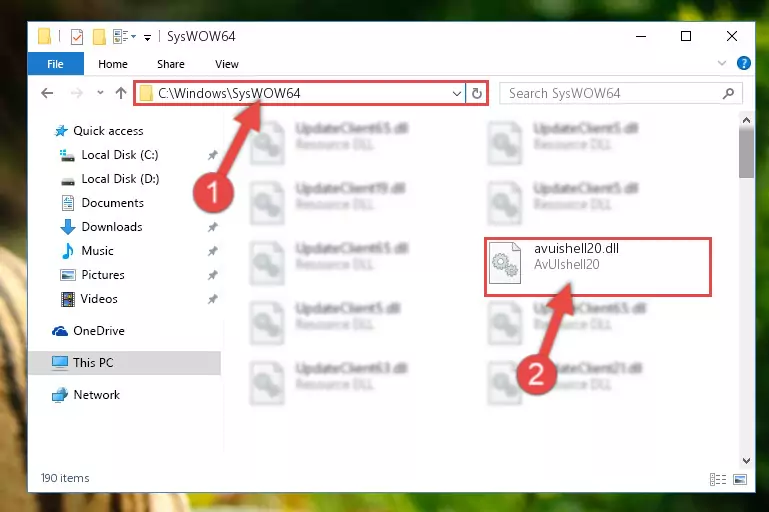
Task: Open Music in the sidebar
Action: pos(97,251)
